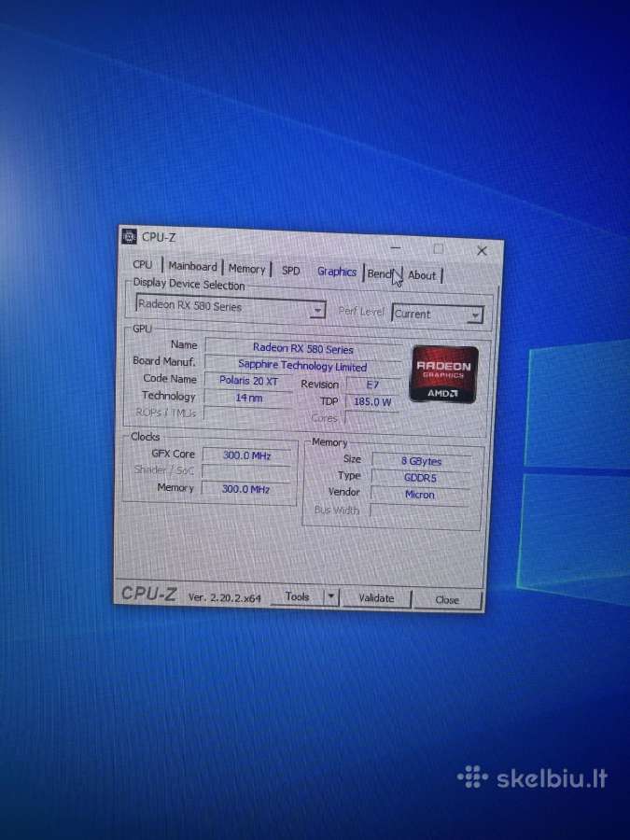Image resolution: width=630 pixels, height=840 pixels.
Task: Open the CPU tab
Action: 143,264
